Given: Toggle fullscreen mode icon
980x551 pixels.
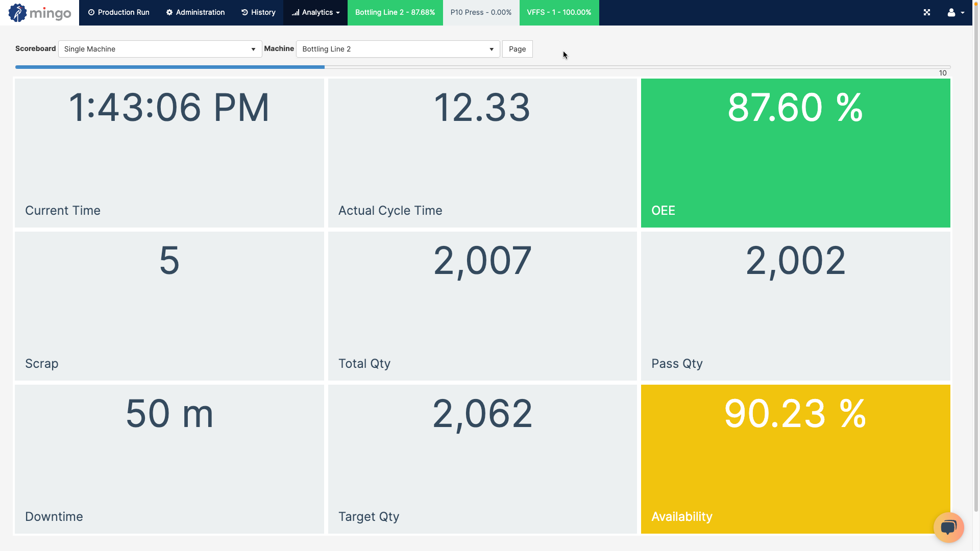Looking at the screenshot, I should coord(927,12).
